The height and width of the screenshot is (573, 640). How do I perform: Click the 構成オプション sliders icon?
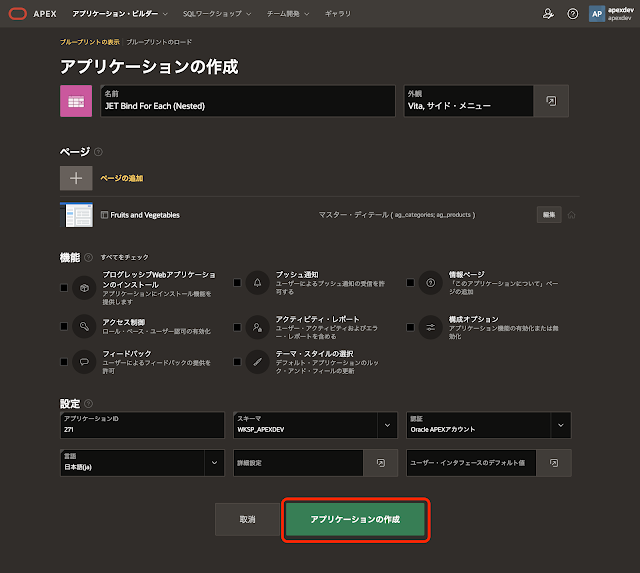[431, 327]
